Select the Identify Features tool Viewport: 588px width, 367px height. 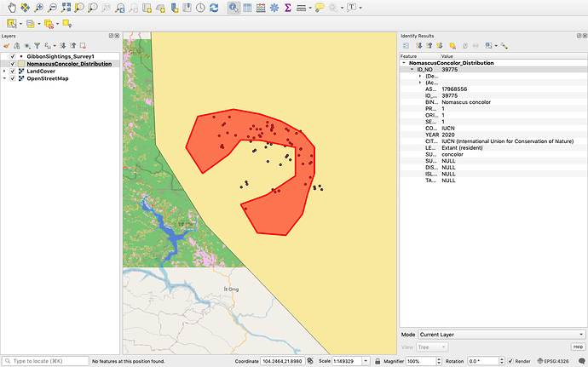pyautogui.click(x=233, y=8)
